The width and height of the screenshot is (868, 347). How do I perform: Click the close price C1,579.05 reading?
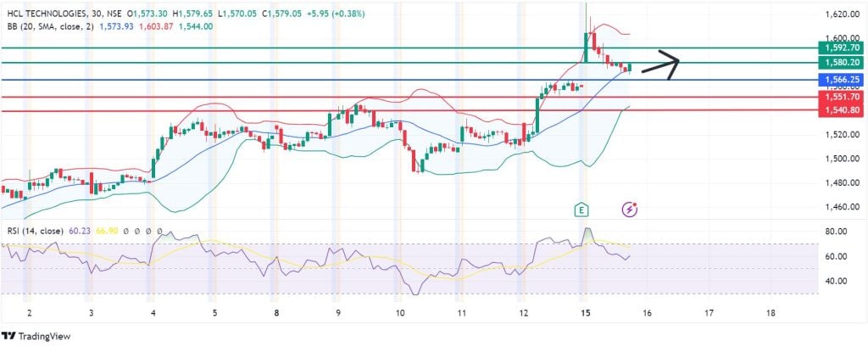click(282, 14)
